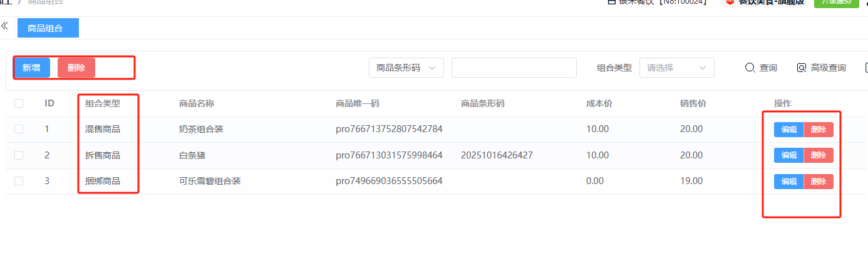Click the 查询 magnifier search icon
The width and height of the screenshot is (868, 263).
pos(750,68)
